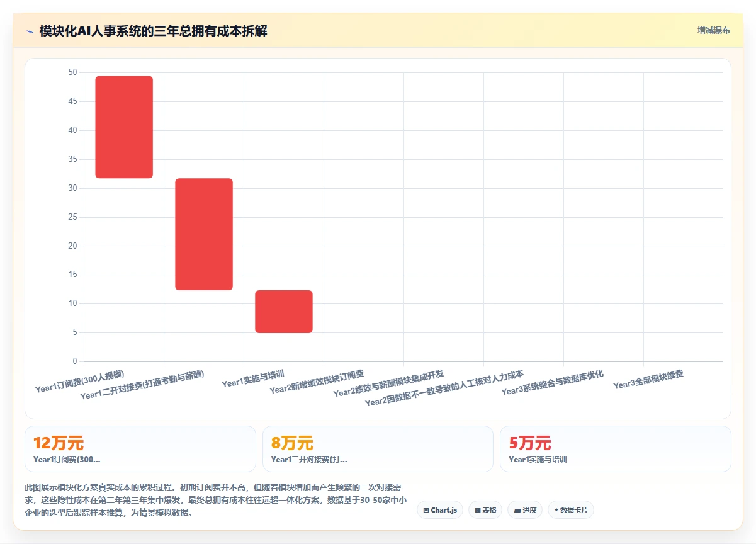Click axis label Year1订阅费(300人规模)
Viewport: 756px width, 544px height.
click(80, 382)
